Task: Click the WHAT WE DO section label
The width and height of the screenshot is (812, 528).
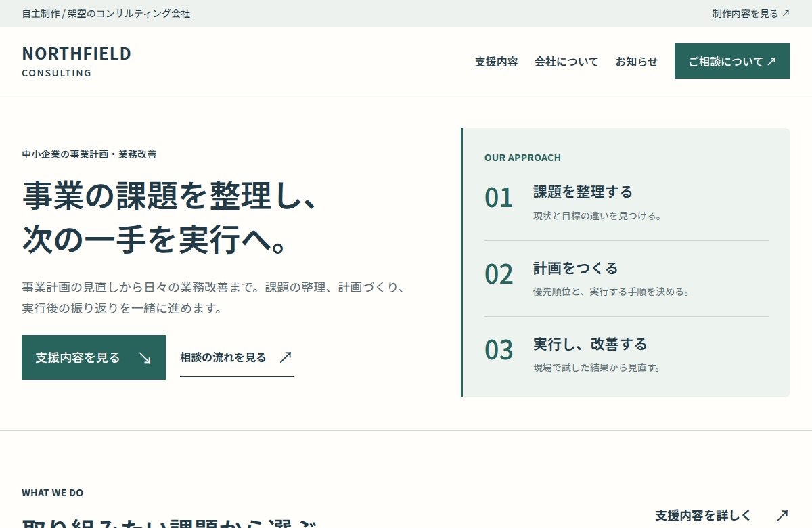Action: (x=53, y=493)
